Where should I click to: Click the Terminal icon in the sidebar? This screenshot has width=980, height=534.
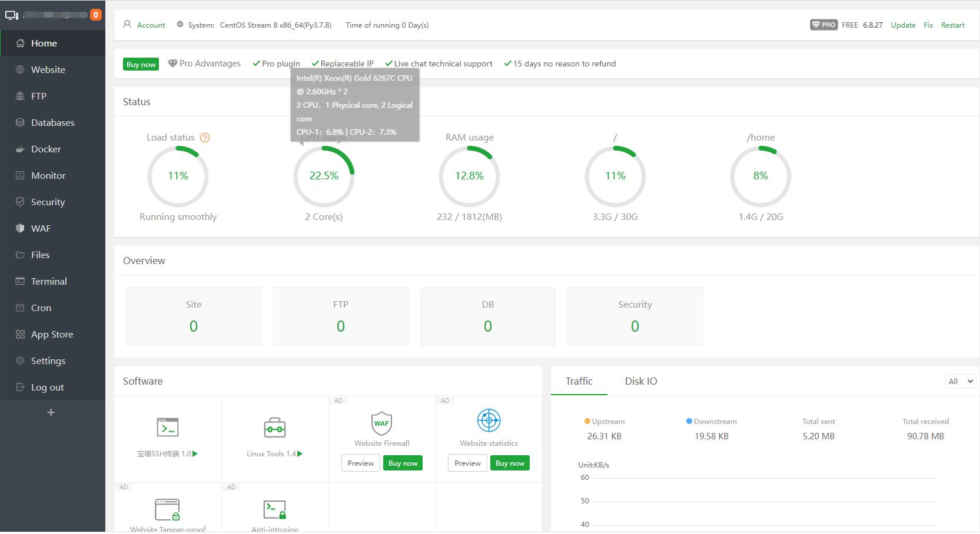pyautogui.click(x=20, y=281)
